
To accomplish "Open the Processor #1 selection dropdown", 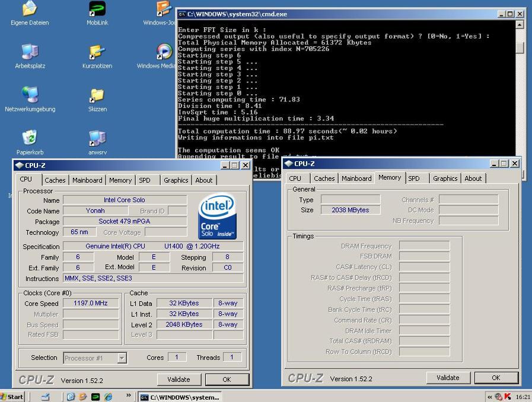I will pos(122,358).
